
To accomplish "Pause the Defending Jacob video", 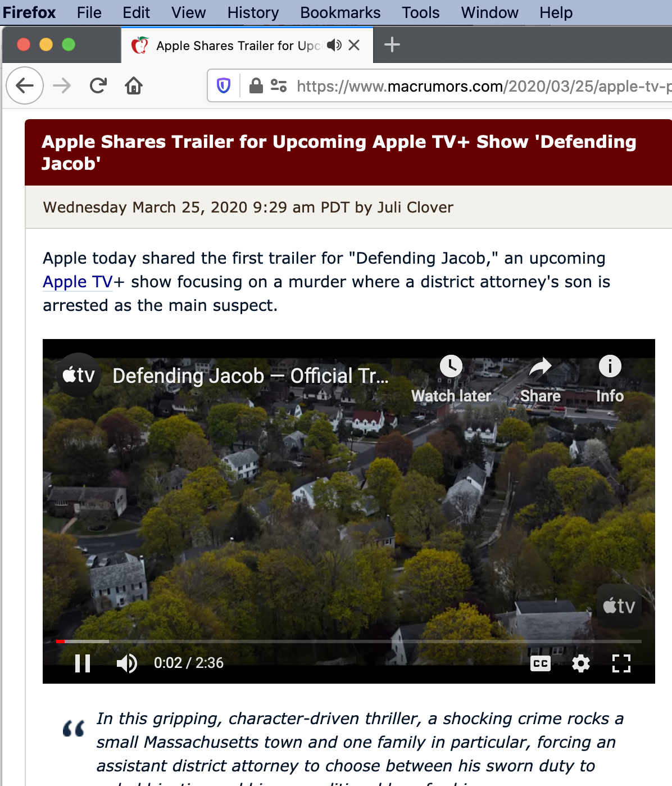I will [83, 663].
